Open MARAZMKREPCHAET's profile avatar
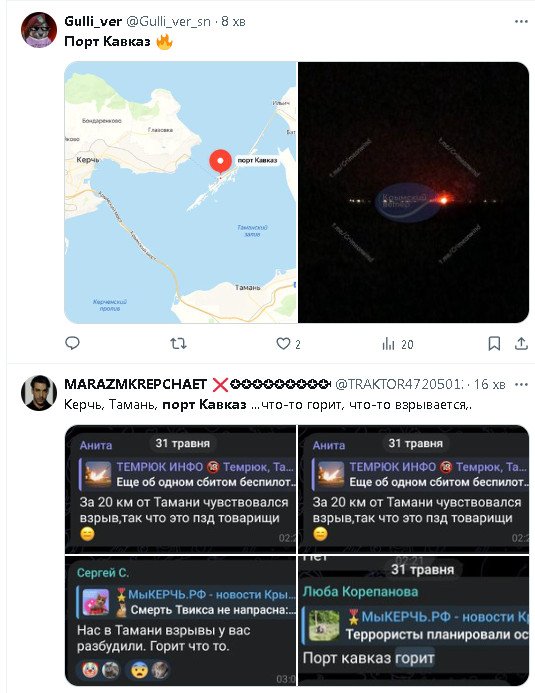535x693 pixels. [x=39, y=393]
